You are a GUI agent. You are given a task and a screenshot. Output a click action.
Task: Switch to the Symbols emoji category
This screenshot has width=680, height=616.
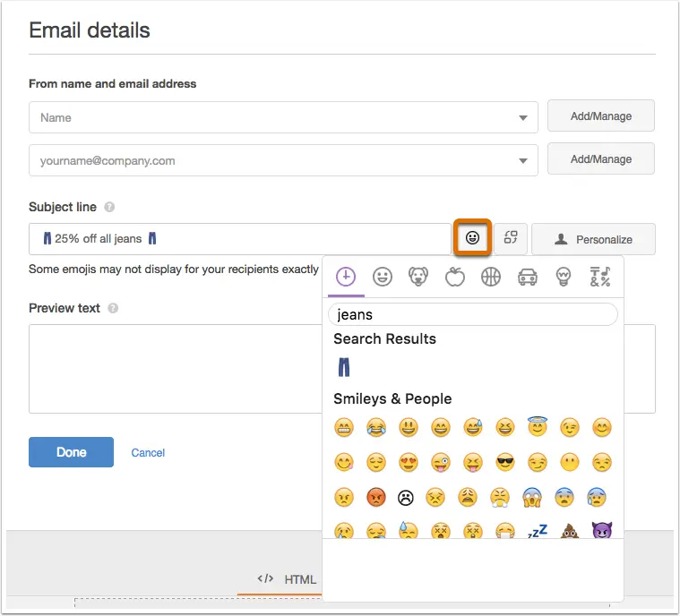point(599,277)
